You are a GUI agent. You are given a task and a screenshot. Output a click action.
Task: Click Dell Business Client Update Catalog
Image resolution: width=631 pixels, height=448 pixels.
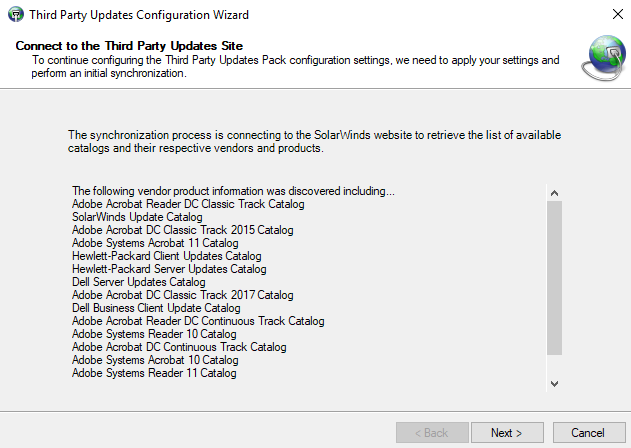click(156, 308)
